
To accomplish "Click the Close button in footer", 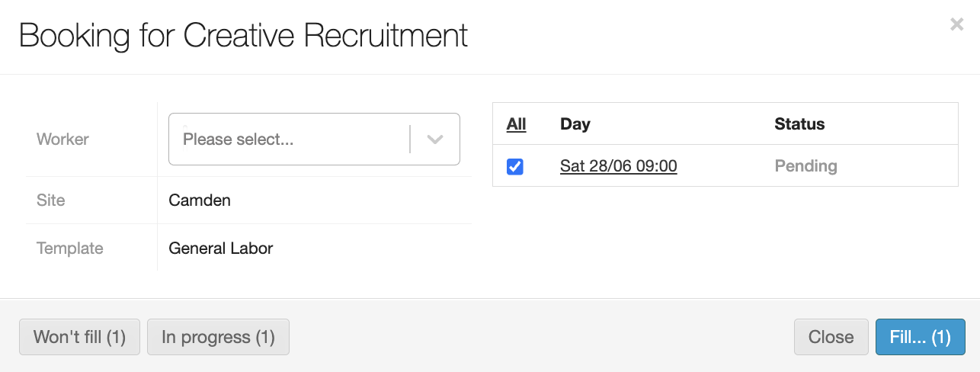I will [831, 337].
